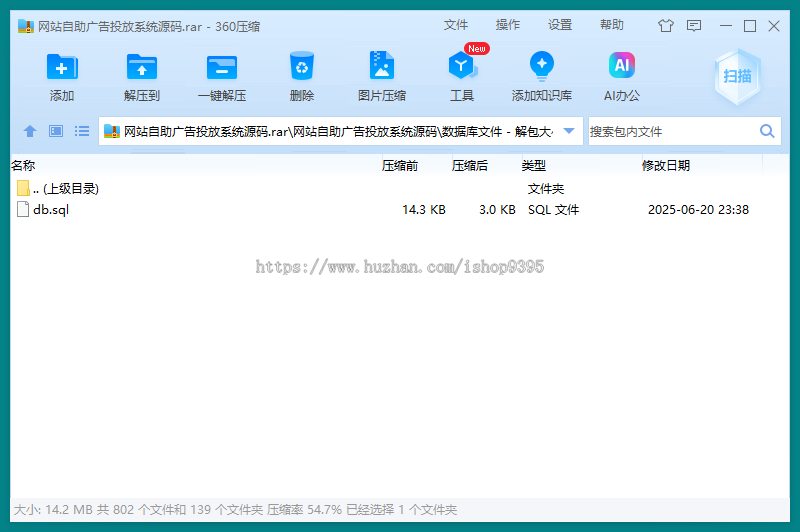Open the 操作 menu

point(508,24)
